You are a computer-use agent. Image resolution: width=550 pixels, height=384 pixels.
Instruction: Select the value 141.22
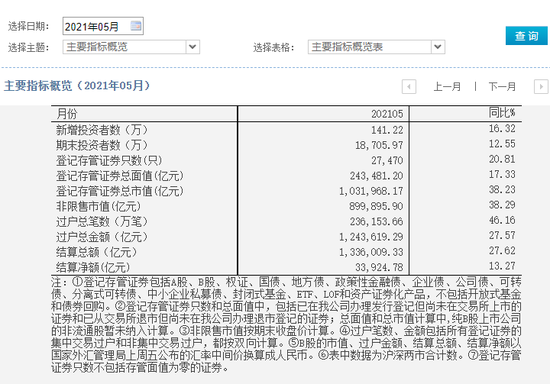[x=387, y=130]
